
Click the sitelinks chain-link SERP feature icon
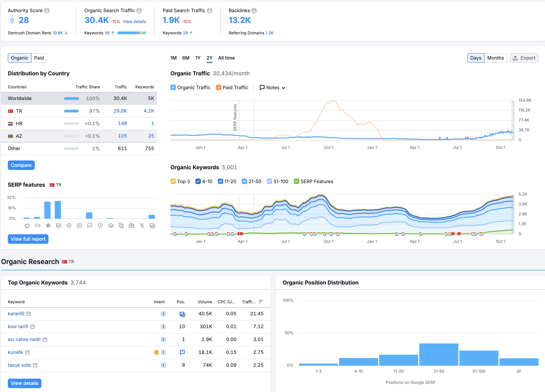click(37, 225)
